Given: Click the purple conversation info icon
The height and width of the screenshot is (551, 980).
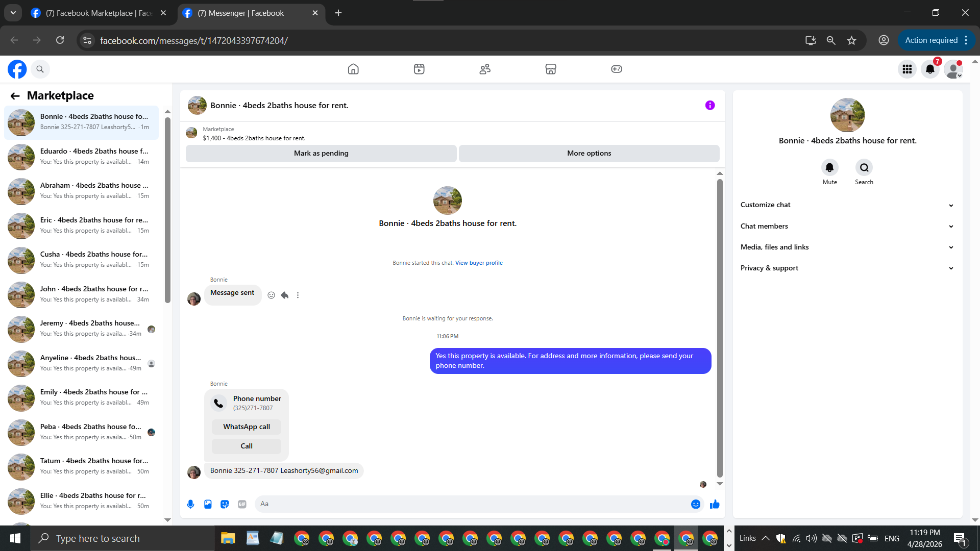Looking at the screenshot, I should tap(710, 105).
